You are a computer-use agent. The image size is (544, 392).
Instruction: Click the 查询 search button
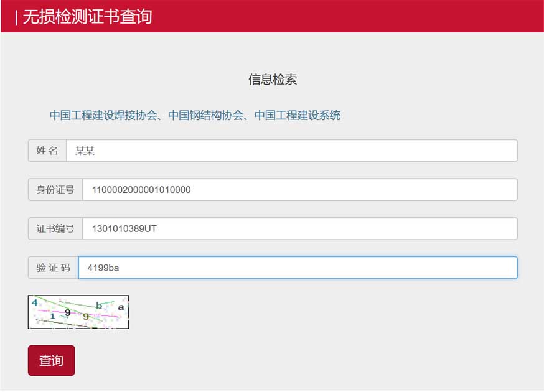pyautogui.click(x=51, y=361)
